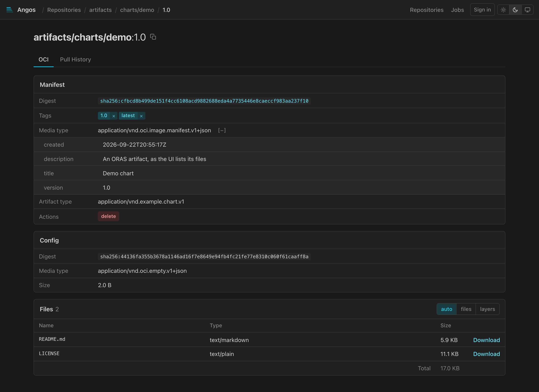
Task: Open Jobs in the top navigation
Action: coord(457,10)
